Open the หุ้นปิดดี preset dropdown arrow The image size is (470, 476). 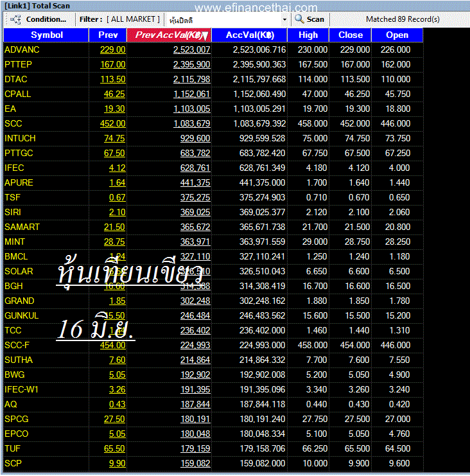[284, 20]
